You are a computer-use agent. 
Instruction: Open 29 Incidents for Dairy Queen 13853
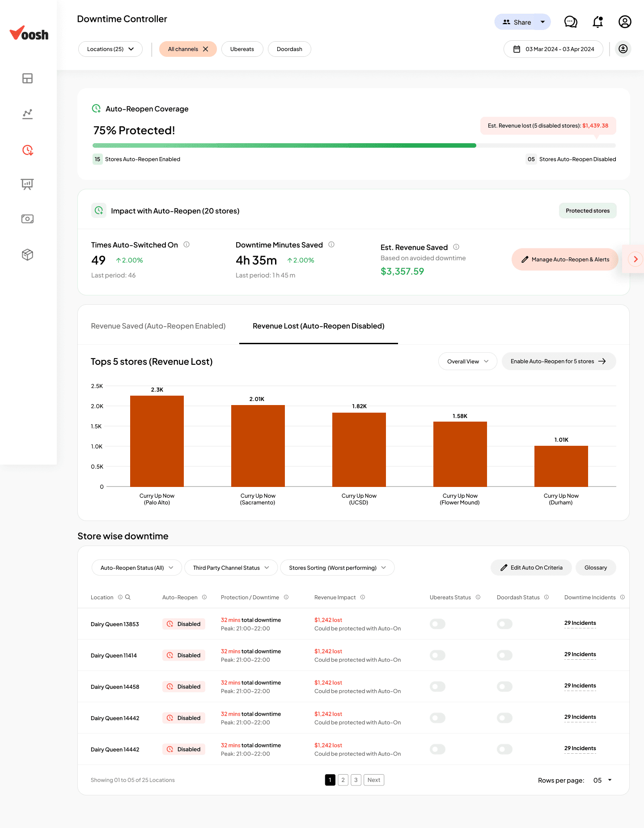click(580, 623)
